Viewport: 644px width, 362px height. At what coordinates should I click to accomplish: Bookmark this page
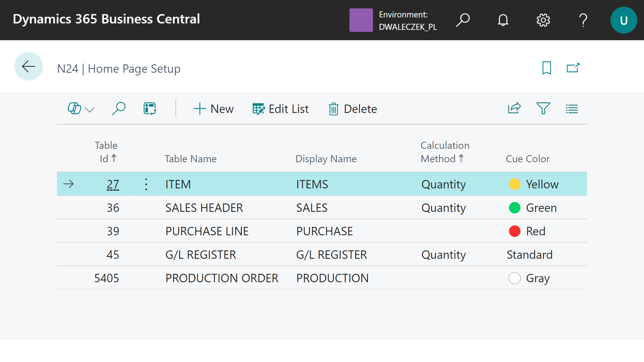pyautogui.click(x=547, y=68)
